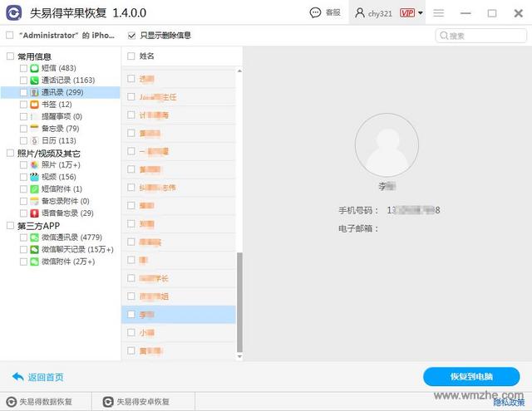The width and height of the screenshot is (532, 411).
Task: Click the 语音备忘录 voice memo icon
Action: pos(35,213)
